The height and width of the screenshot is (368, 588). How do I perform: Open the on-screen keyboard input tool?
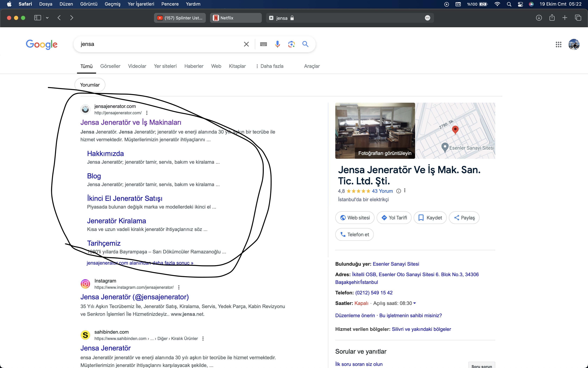coord(263,44)
